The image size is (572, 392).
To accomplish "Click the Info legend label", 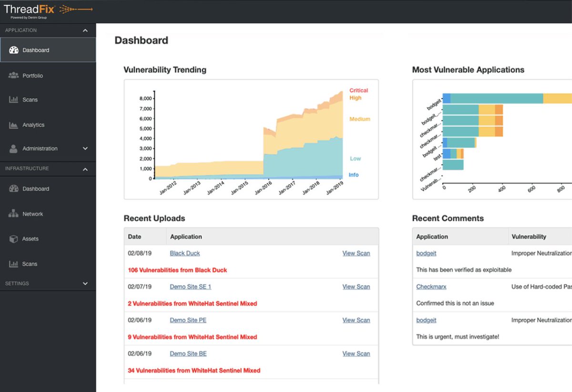I will pos(354,175).
